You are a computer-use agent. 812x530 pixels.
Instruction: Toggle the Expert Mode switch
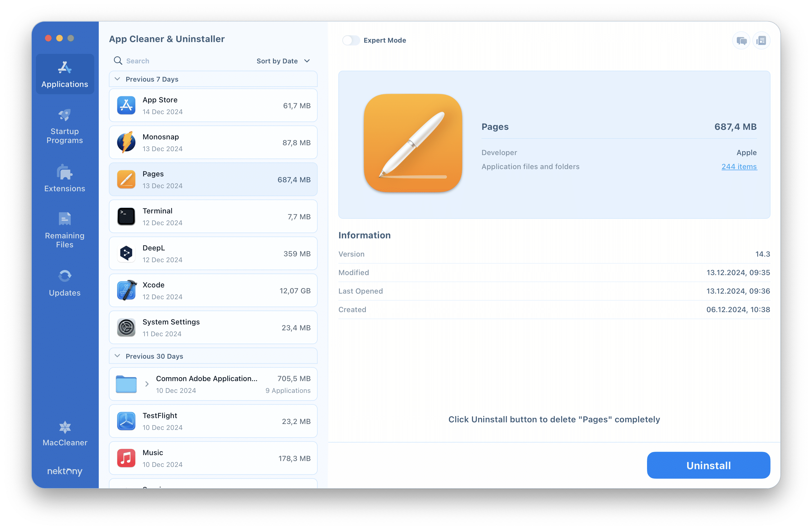(351, 40)
